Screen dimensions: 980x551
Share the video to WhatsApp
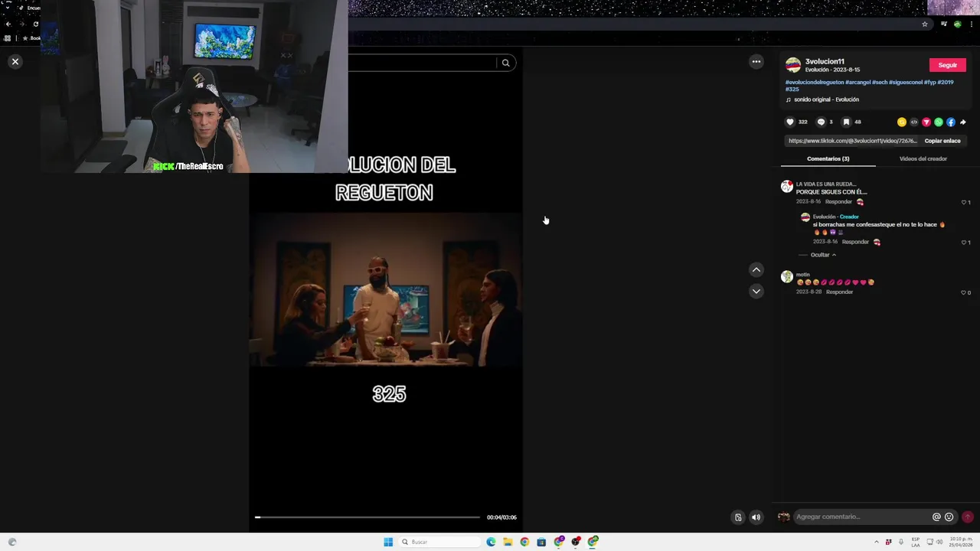pos(939,122)
